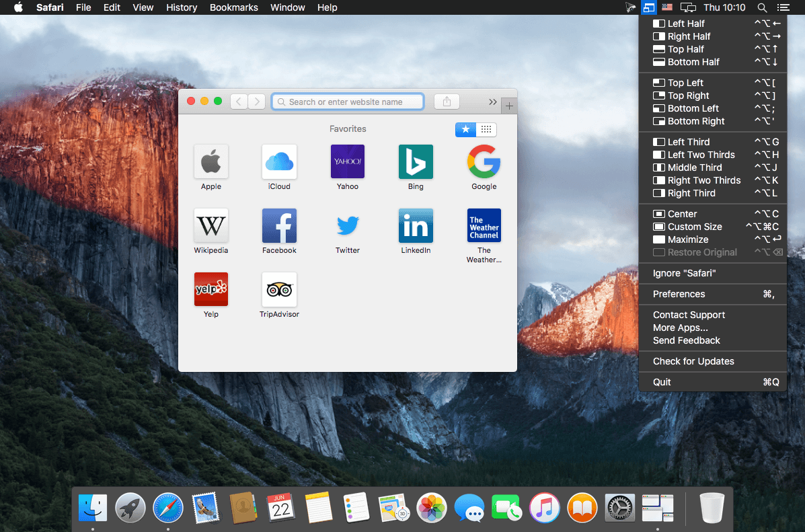The height and width of the screenshot is (532, 805).
Task: Choose Center from the menu
Action: point(713,214)
